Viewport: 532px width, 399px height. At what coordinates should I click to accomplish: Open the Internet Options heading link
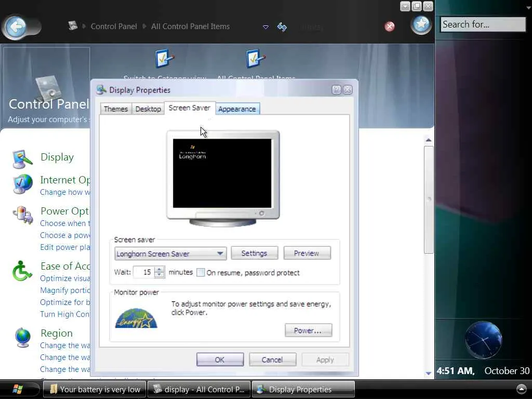tap(65, 180)
